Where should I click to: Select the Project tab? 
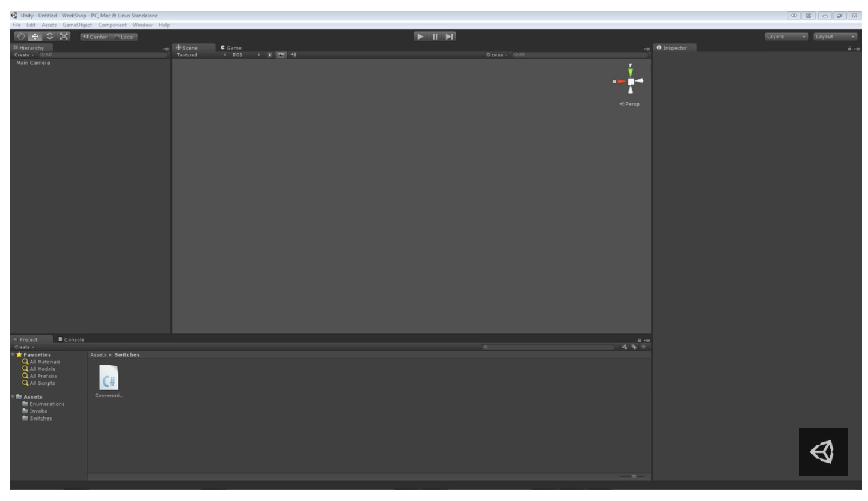tap(31, 339)
